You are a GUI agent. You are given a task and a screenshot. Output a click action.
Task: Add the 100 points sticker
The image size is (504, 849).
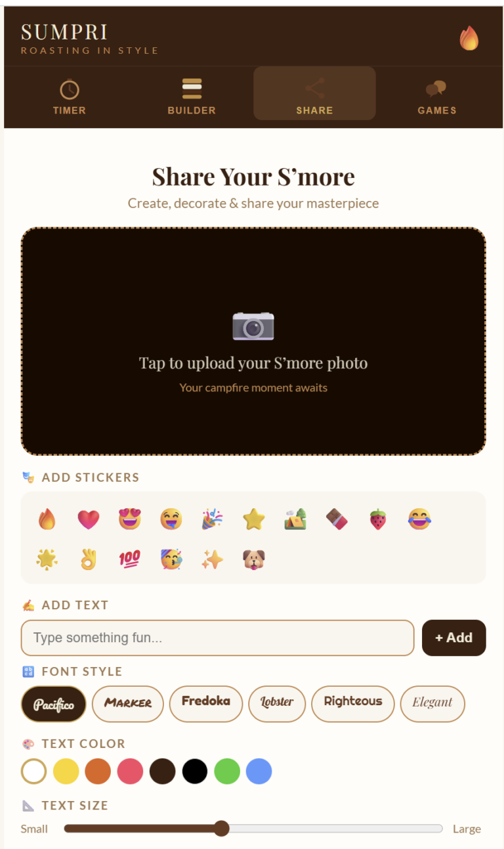click(129, 559)
